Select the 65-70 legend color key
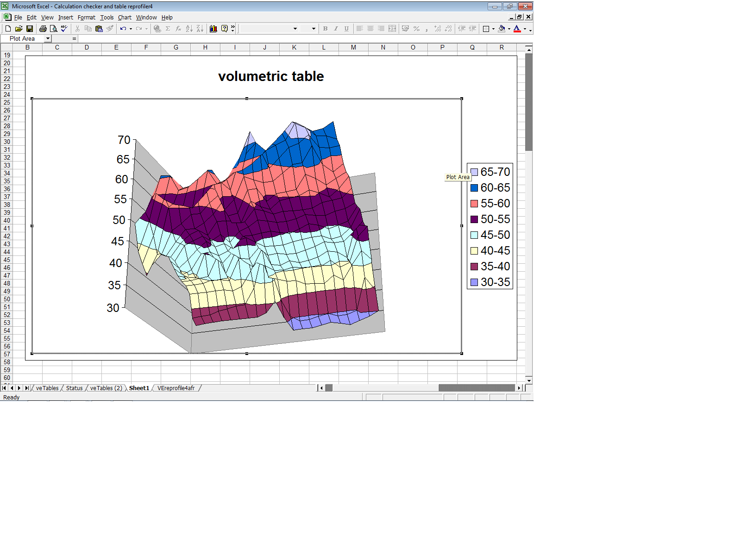The height and width of the screenshot is (560, 747). click(474, 172)
